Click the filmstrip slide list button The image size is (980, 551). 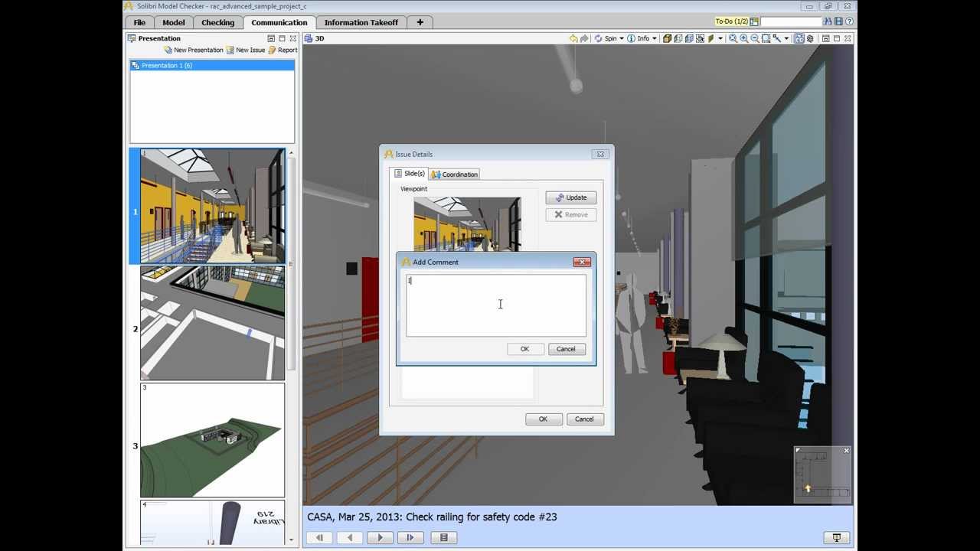444,538
